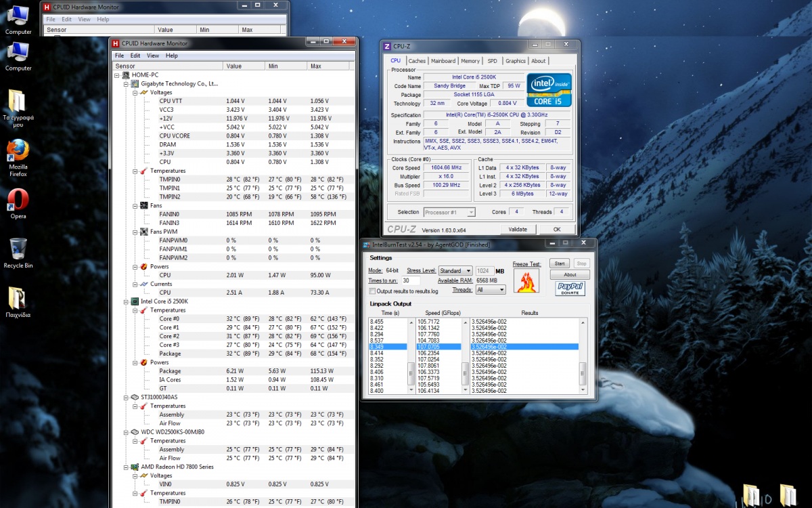Click the Speed (GFlops) list scrollbar
812x508 pixels.
pyautogui.click(x=465, y=356)
